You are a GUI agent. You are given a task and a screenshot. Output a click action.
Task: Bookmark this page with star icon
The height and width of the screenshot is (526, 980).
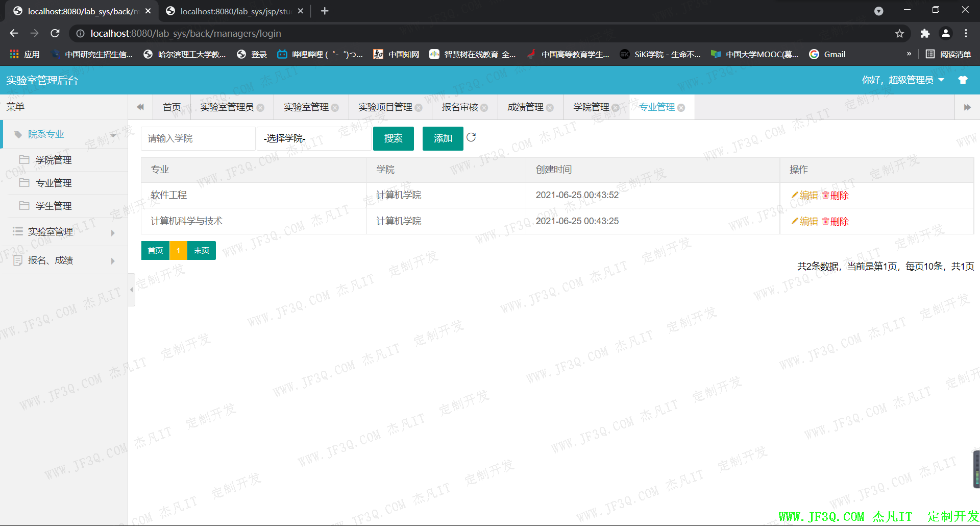(899, 34)
